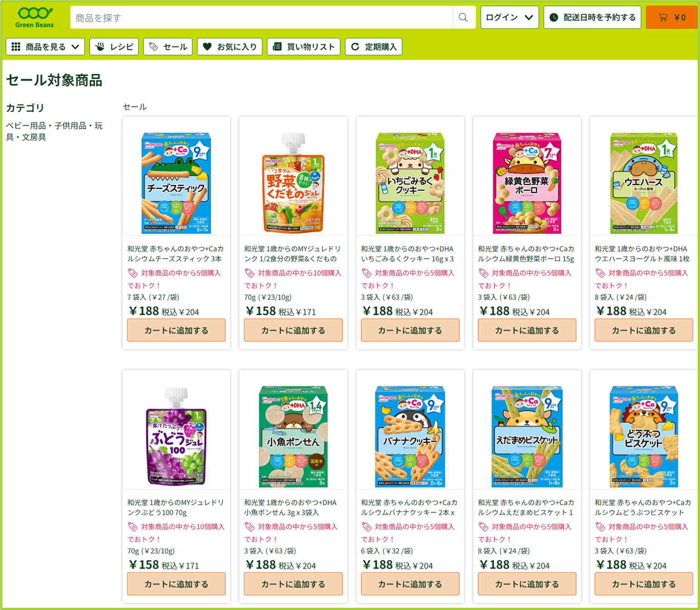Add チーズスティック to the cart
Image resolution: width=700 pixels, height=610 pixels.
(176, 331)
